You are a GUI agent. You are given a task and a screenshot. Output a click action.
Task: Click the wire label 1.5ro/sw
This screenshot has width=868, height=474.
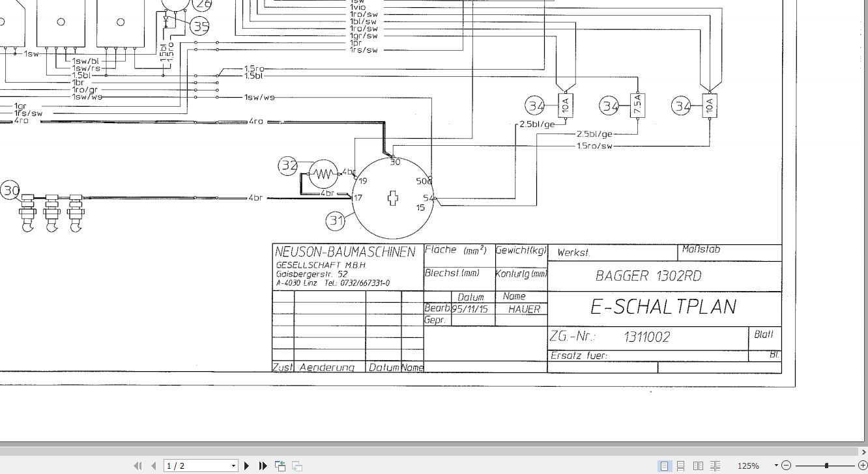594,145
